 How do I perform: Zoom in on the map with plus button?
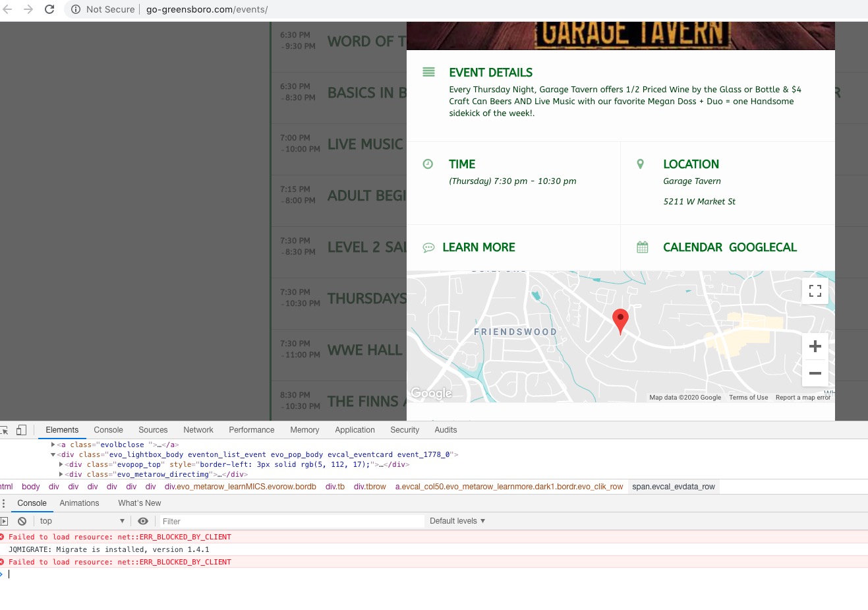[x=815, y=346]
